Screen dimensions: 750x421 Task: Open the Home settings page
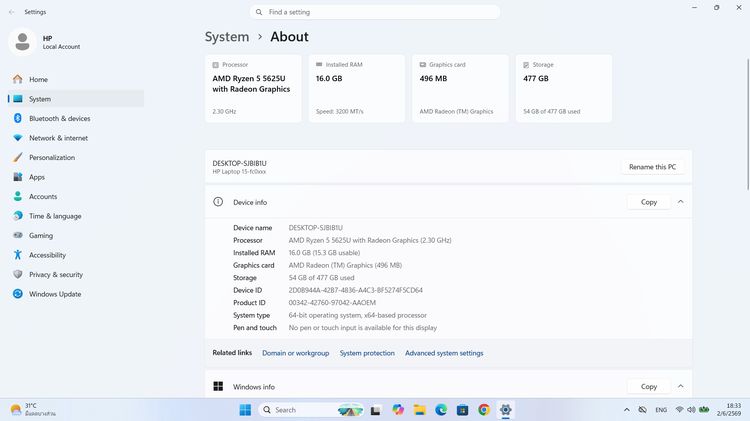point(76,79)
